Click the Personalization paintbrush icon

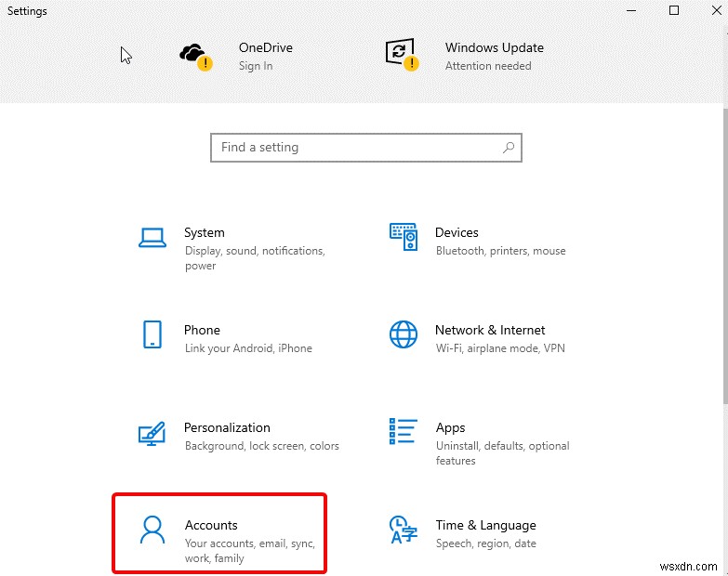(152, 433)
